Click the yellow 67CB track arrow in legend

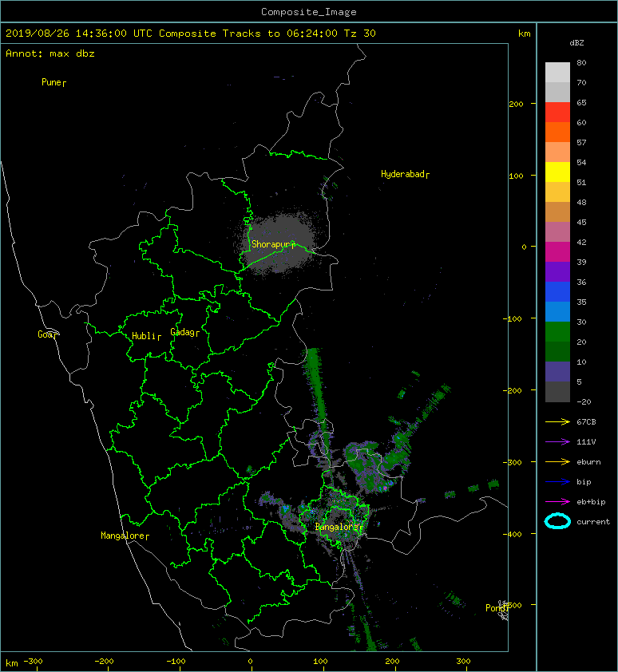[x=557, y=422]
